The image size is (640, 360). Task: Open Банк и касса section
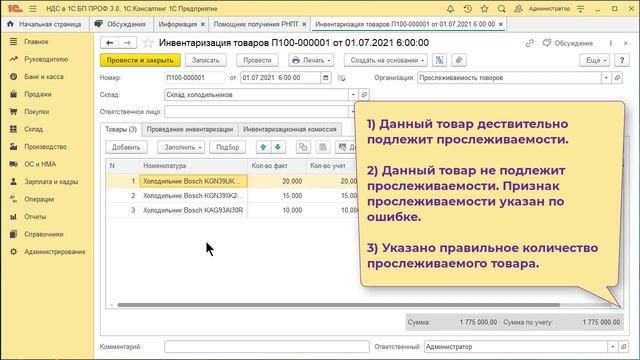[x=44, y=77]
